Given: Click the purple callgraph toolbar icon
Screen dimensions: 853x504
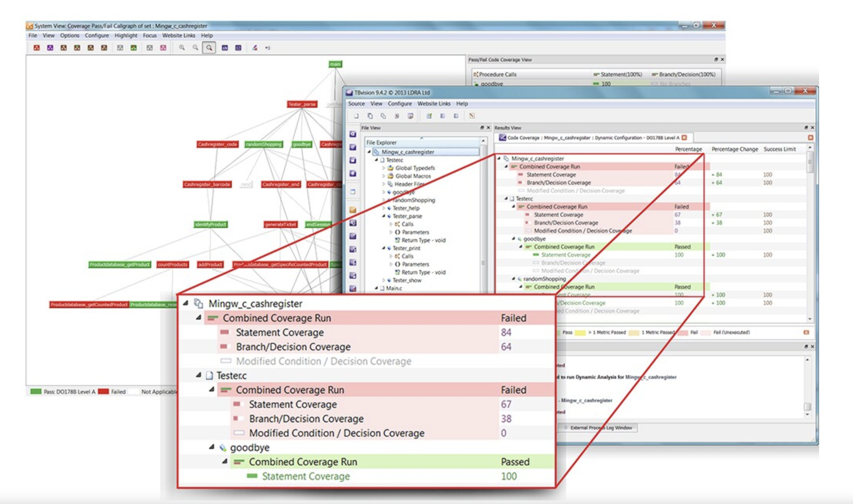Looking at the screenshot, I should coord(50,48).
